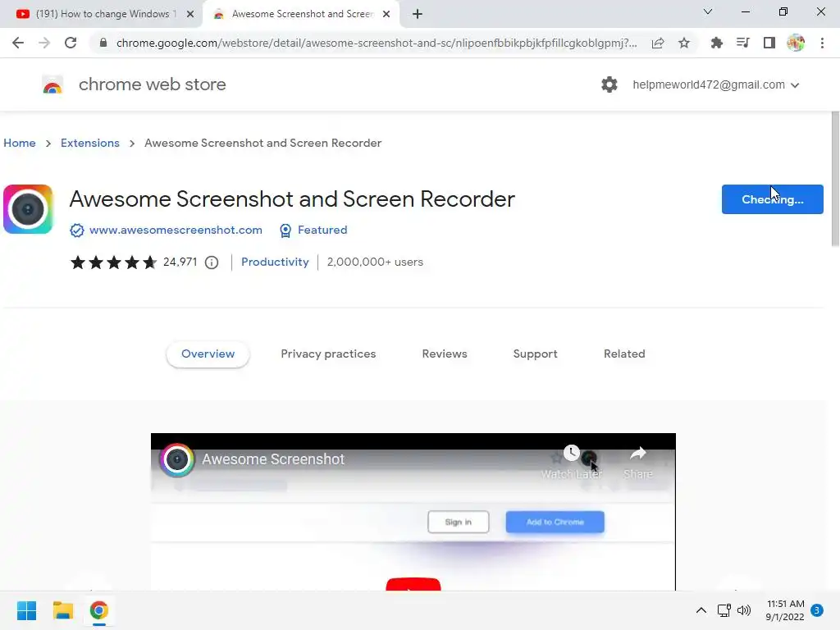Open the media control icon in the toolbar
Screen dimensions: 840x630
coord(742,43)
